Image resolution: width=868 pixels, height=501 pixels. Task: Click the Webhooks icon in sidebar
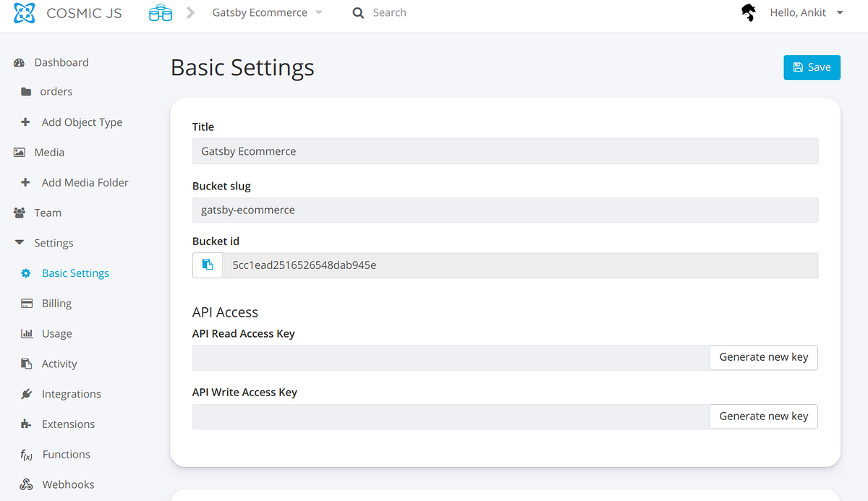[26, 484]
